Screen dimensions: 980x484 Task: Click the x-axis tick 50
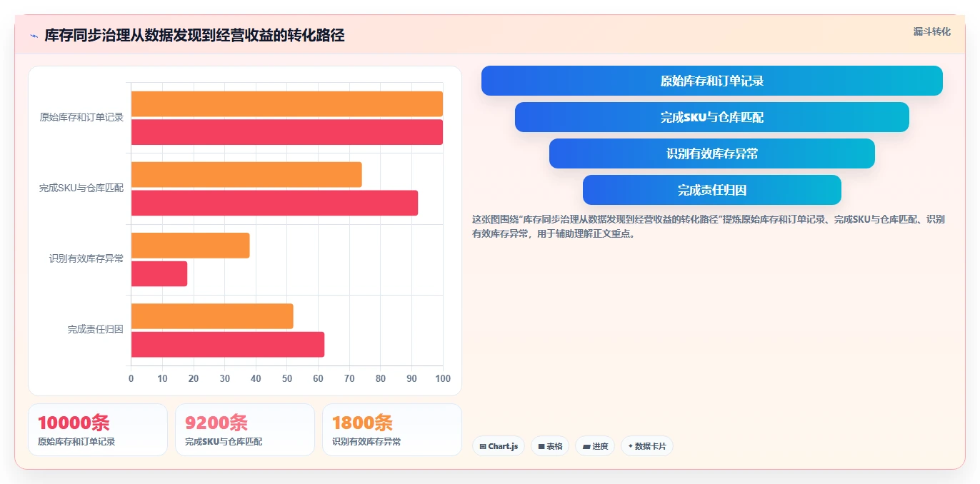click(287, 378)
